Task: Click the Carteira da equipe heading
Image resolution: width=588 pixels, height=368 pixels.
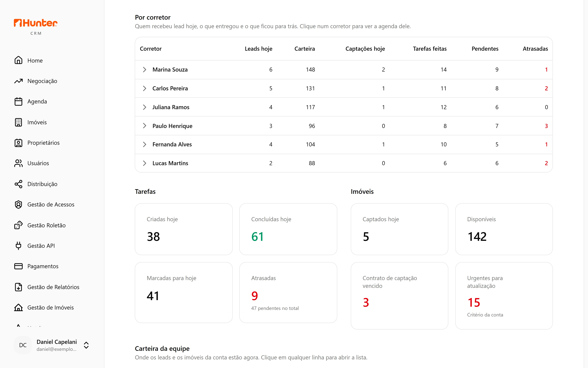Action: point(162,349)
